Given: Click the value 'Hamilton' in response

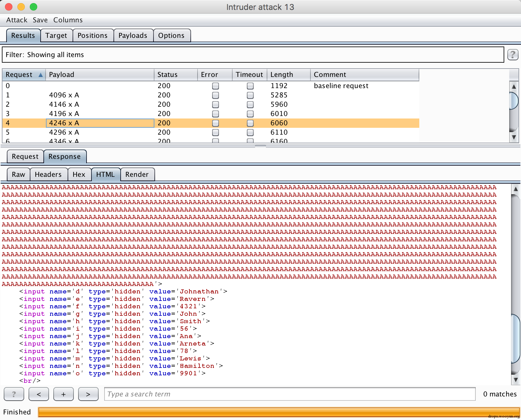Looking at the screenshot, I should pos(197,366).
